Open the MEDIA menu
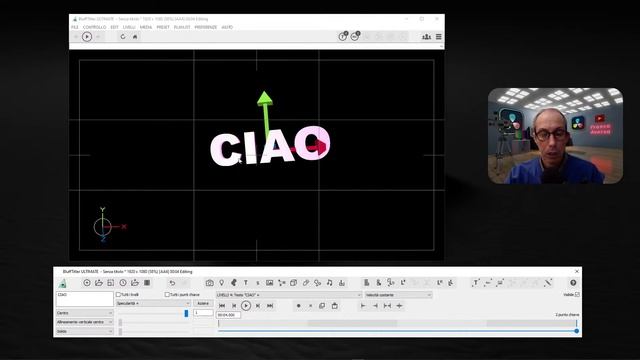The width and height of the screenshot is (640, 360). tap(146, 27)
